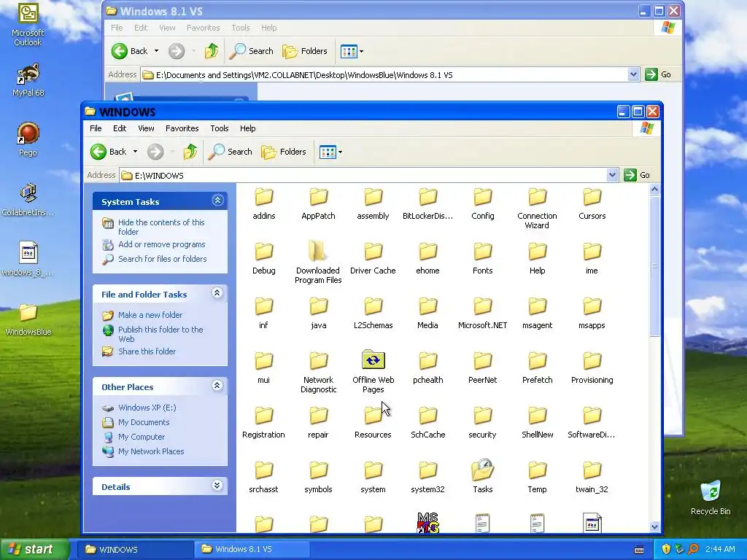This screenshot has height=560, width=747.
Task: Select the Downloaded Program Files folder
Action: (x=318, y=262)
